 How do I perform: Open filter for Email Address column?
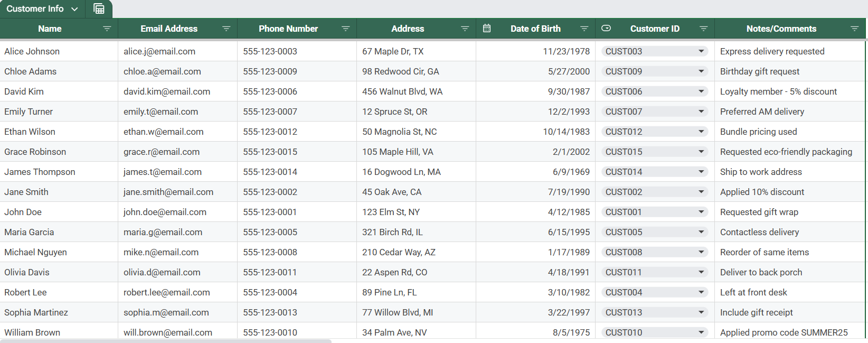226,29
